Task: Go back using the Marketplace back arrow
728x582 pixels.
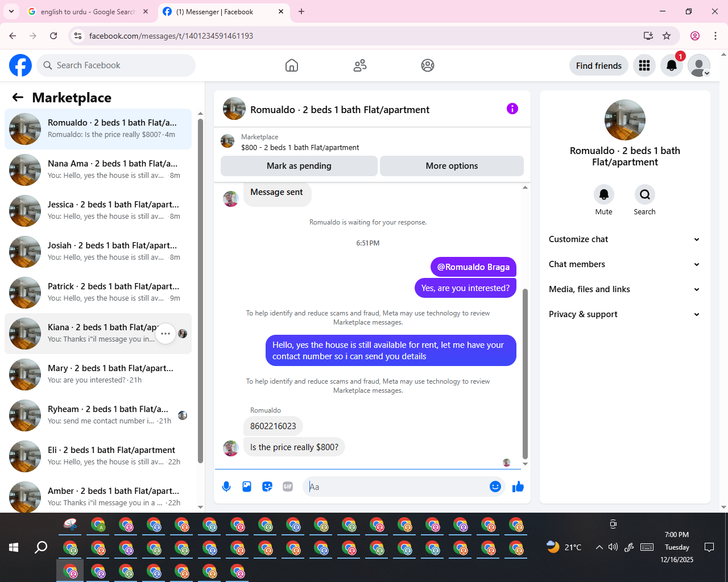Action: [x=18, y=97]
